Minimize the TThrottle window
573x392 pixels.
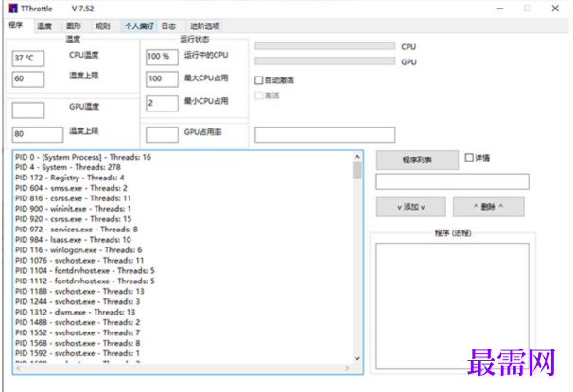tap(499, 9)
